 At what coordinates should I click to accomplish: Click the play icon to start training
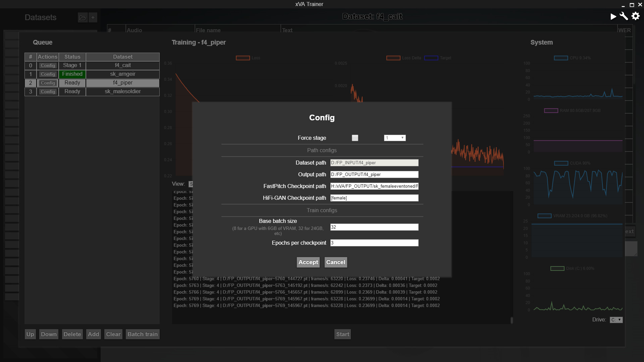(613, 16)
